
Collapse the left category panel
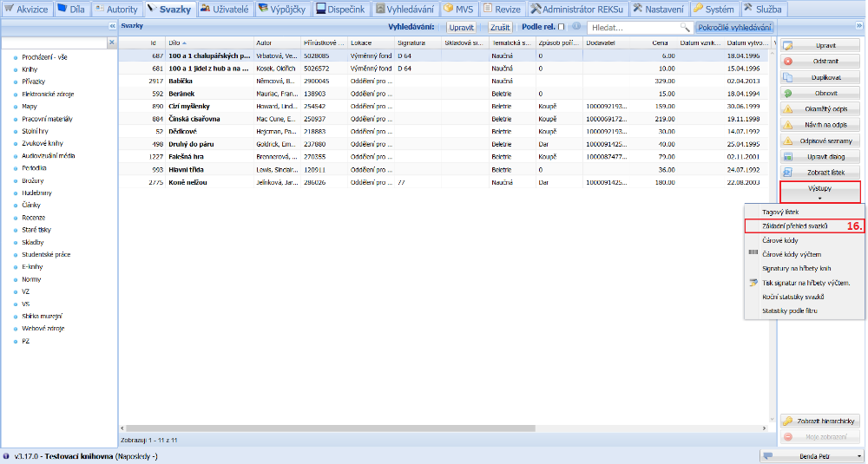point(111,27)
